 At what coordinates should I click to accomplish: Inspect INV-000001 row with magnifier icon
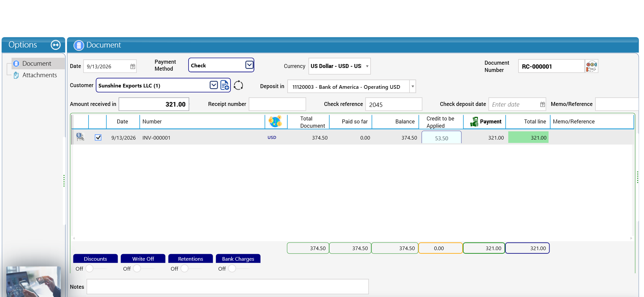(80, 137)
